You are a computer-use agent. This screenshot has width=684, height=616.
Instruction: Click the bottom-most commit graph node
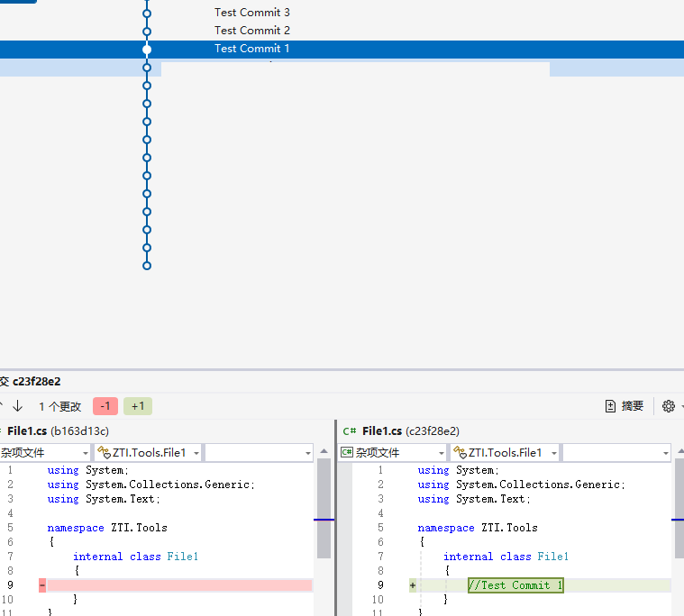tap(147, 266)
